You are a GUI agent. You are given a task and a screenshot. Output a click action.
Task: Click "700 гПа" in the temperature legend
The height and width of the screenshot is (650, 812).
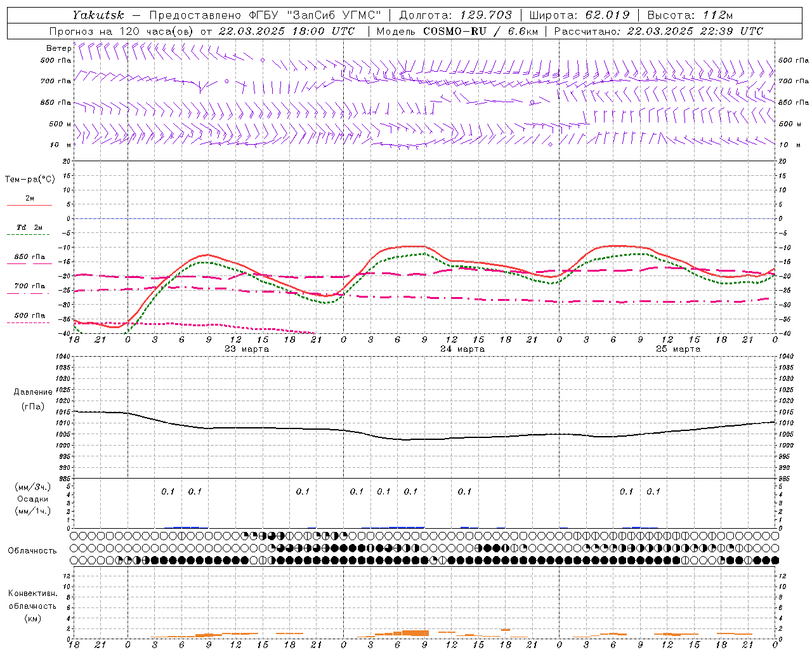tap(30, 286)
